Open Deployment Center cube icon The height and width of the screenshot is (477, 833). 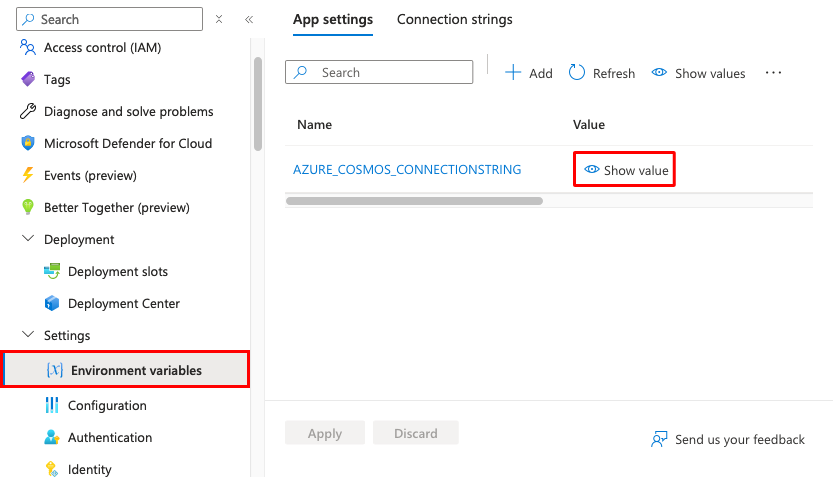(52, 303)
